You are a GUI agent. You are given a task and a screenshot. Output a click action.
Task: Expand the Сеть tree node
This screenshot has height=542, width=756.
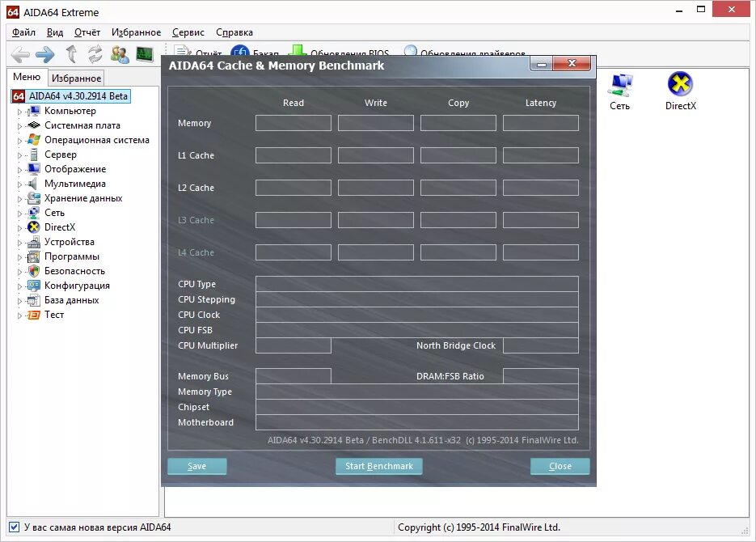[19, 214]
